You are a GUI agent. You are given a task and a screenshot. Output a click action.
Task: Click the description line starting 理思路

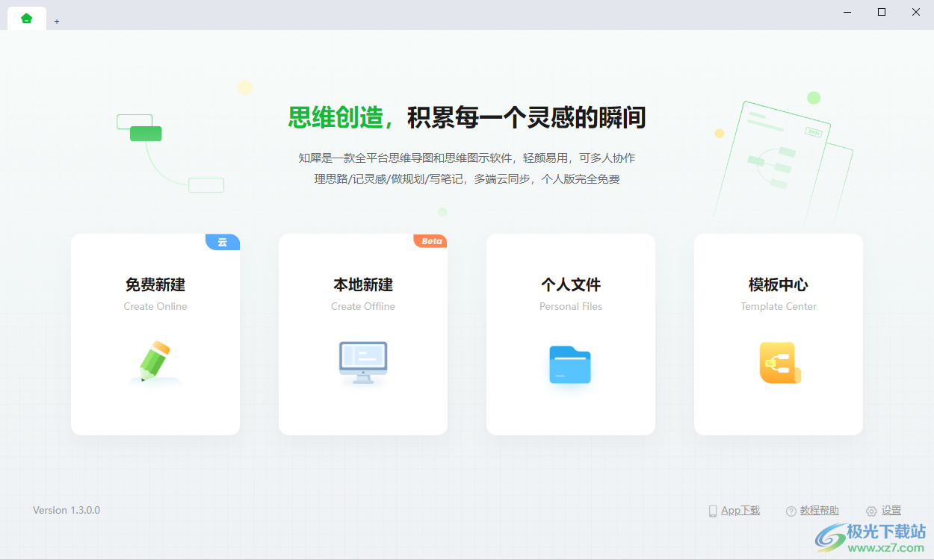pyautogui.click(x=467, y=179)
